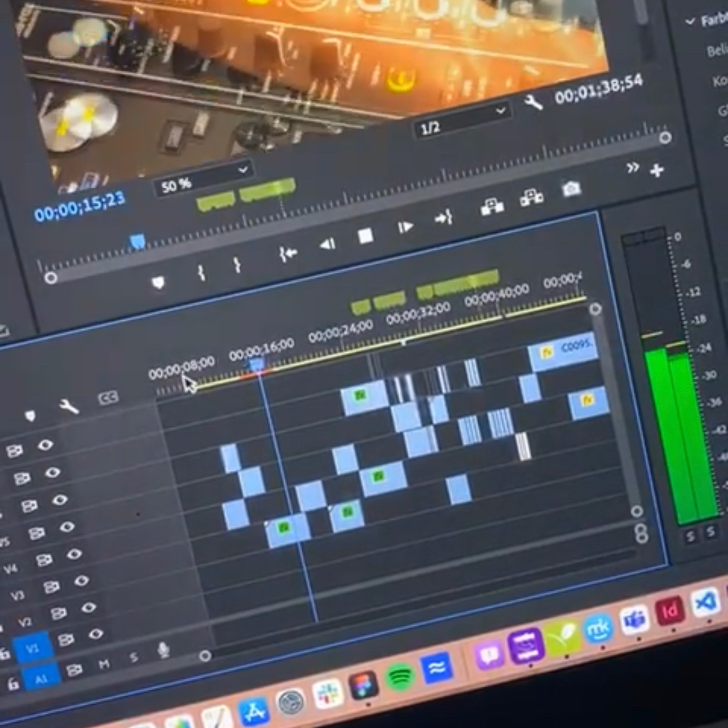Hide the topmost video track eye

pos(45,445)
